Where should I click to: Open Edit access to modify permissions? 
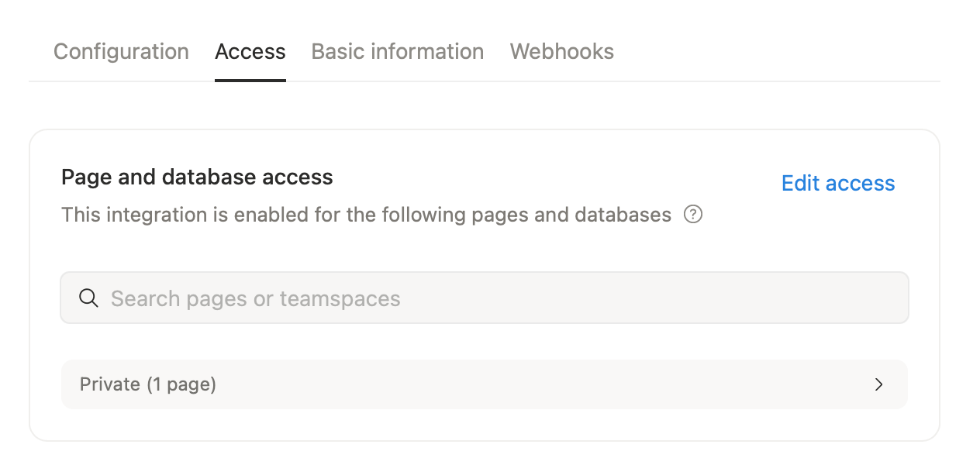point(837,183)
